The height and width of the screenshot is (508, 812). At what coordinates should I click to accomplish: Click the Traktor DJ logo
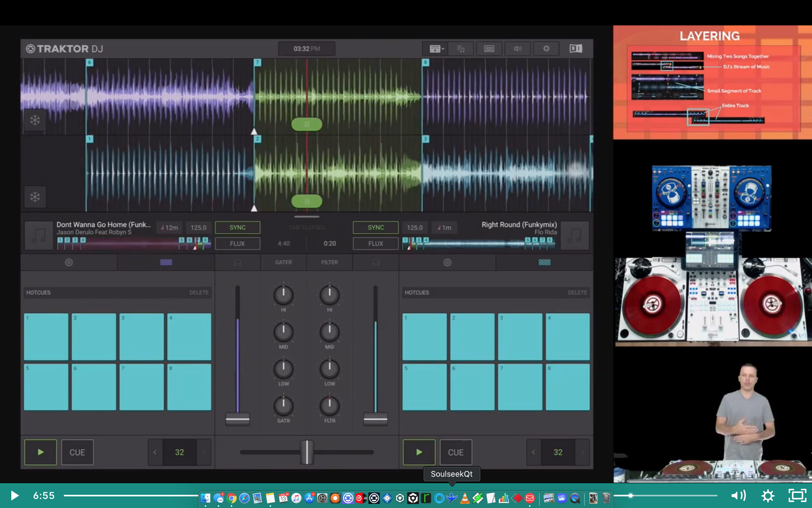64,49
